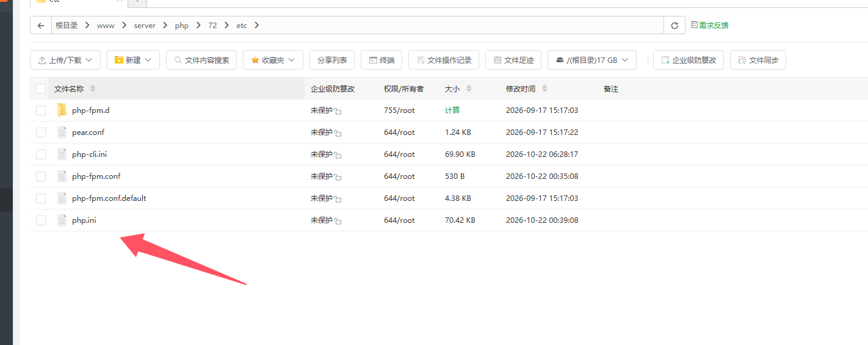
Task: Select the php-fpm.conf.default row checkbox
Action: (x=41, y=198)
